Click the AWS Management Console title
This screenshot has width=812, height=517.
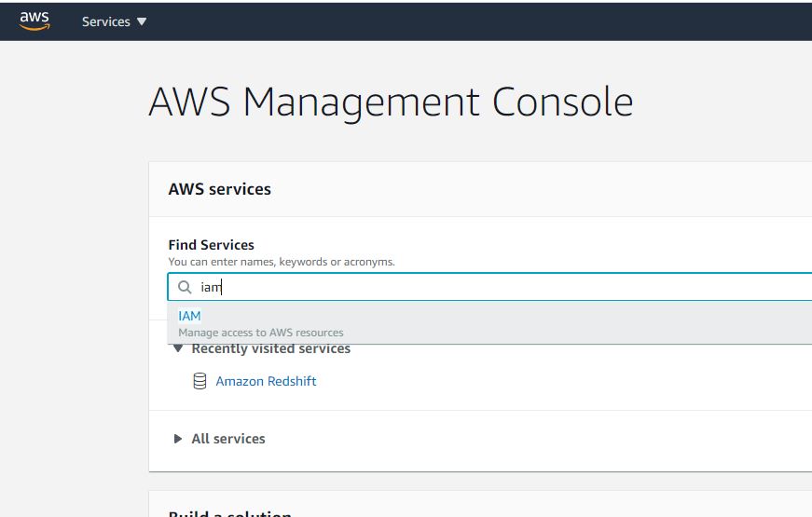pyautogui.click(x=391, y=102)
